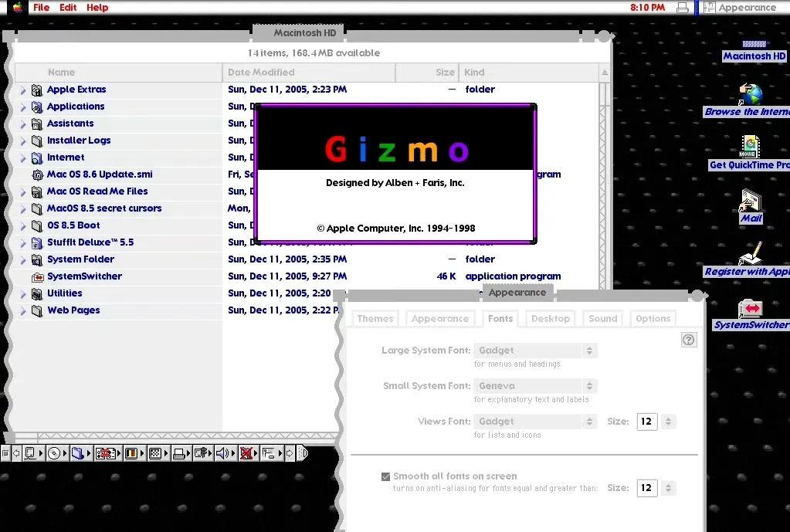Click the Macintosh HD window vertical scrollbar
Screen dimensions: 790x532
605,186
